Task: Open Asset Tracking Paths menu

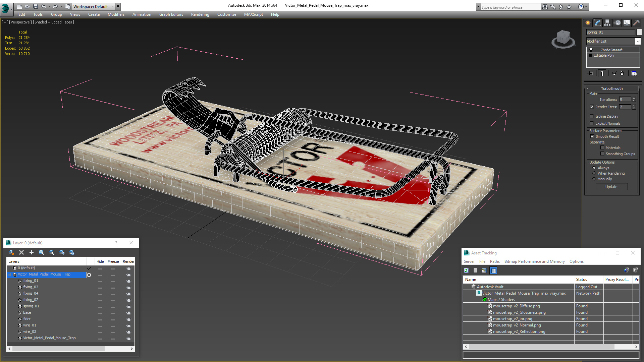Action: (x=494, y=261)
